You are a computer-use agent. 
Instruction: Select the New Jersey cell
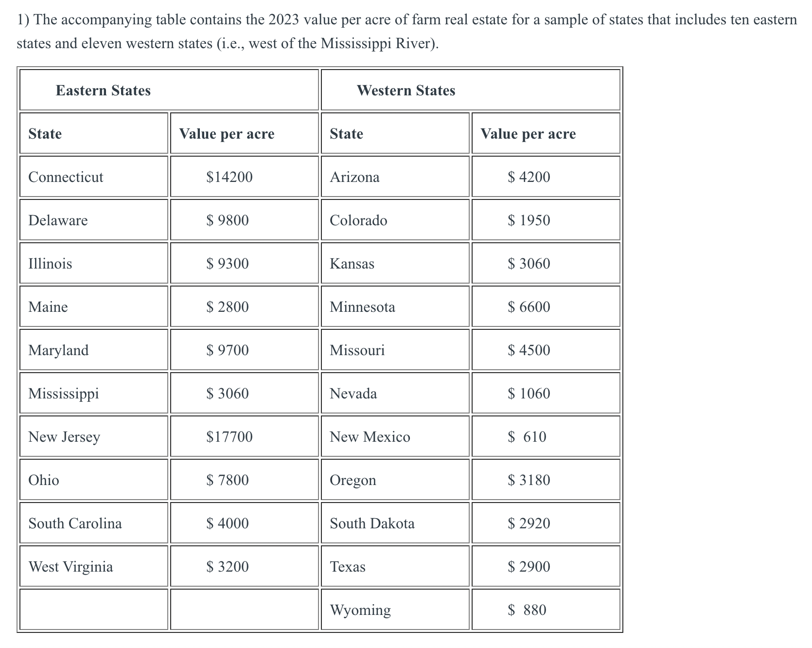pos(94,436)
